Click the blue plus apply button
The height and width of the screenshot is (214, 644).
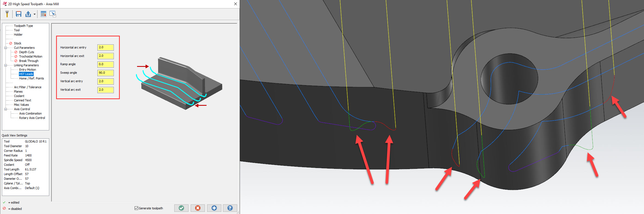click(x=214, y=208)
